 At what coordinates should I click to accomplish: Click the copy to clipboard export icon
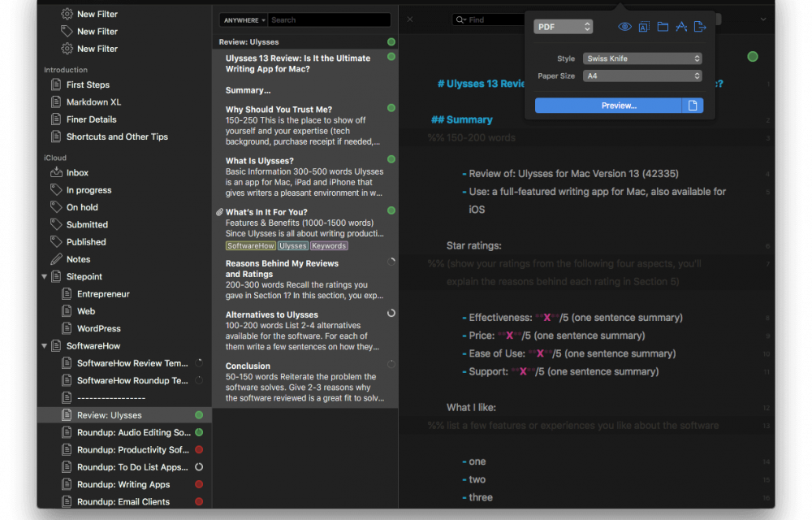tap(644, 27)
